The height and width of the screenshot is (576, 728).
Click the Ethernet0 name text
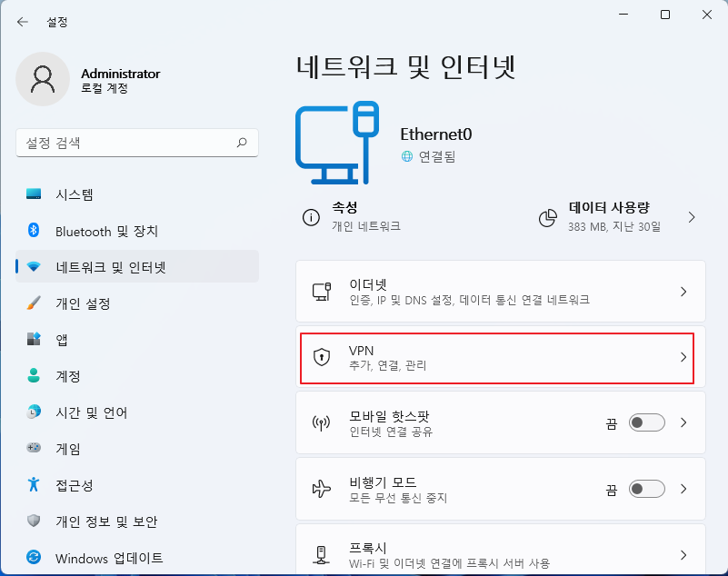(436, 134)
